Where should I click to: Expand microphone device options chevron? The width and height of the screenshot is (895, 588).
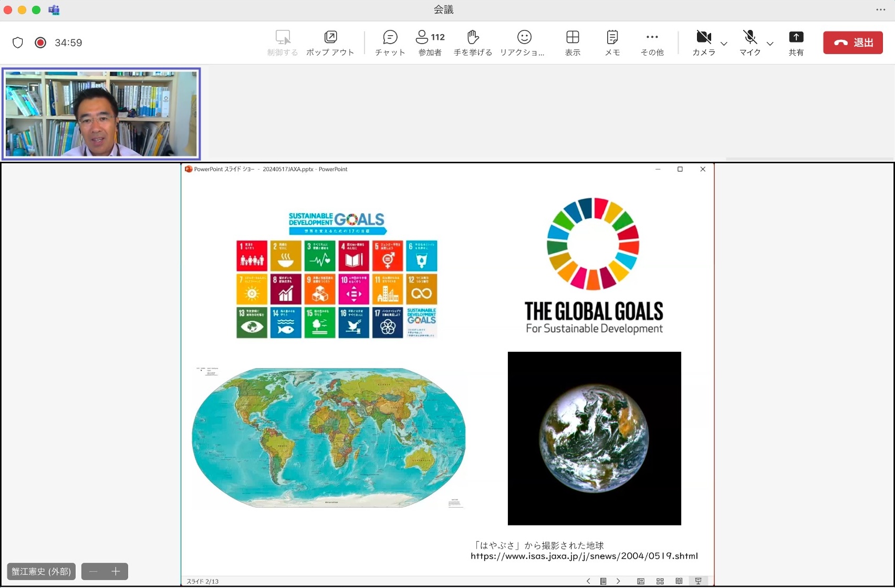click(770, 44)
